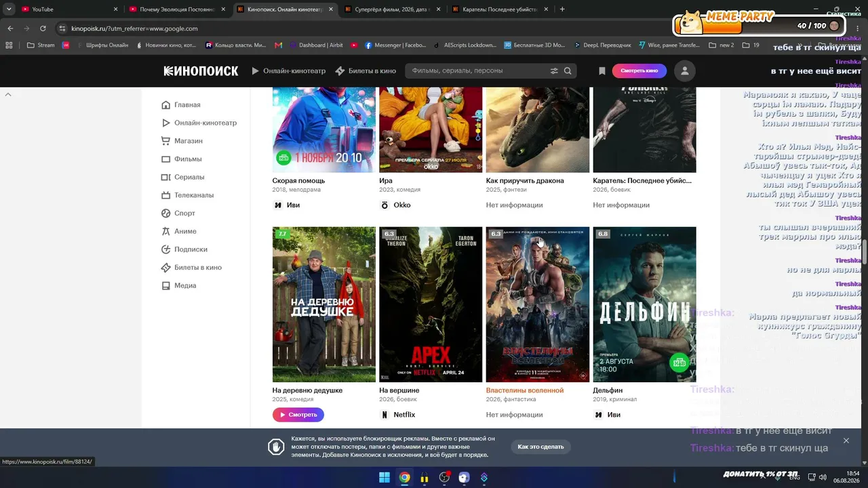Screen dimensions: 868x488
Task: Open the Властелины вселенной title link
Action: point(525,390)
